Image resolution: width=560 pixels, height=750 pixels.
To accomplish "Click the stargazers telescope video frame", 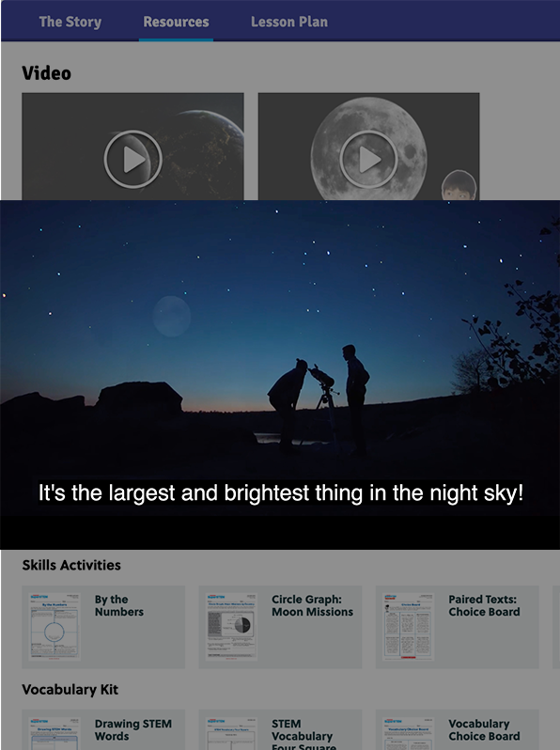I will pyautogui.click(x=280, y=374).
